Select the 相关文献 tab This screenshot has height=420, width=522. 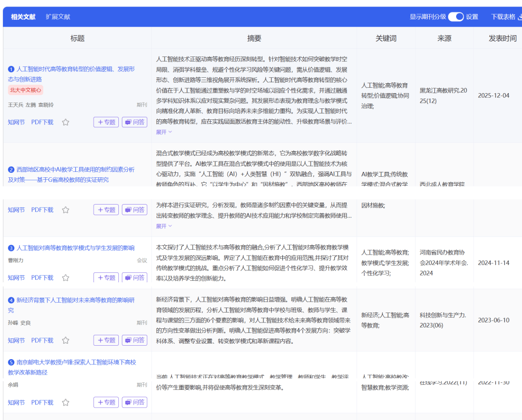[x=23, y=17]
